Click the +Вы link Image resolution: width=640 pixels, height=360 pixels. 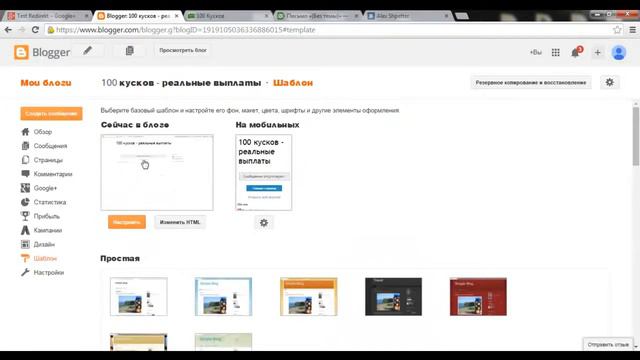click(x=536, y=52)
